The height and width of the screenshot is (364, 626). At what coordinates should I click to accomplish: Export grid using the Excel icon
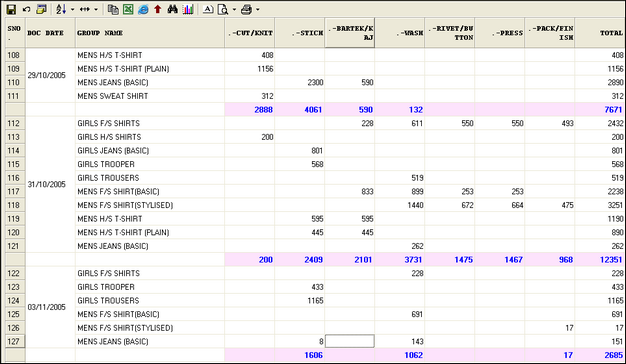coord(128,9)
